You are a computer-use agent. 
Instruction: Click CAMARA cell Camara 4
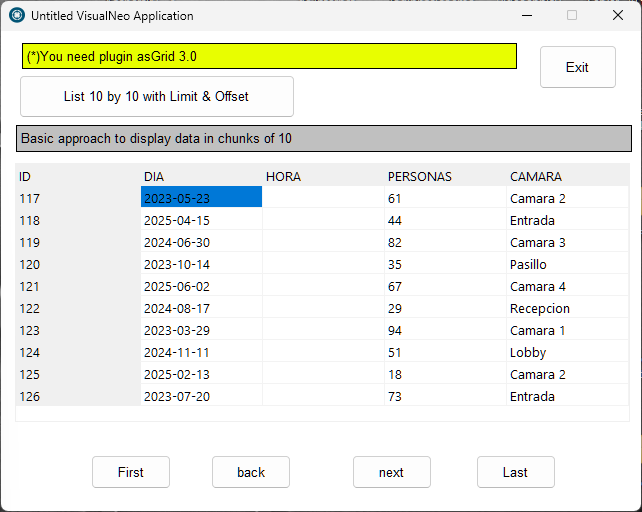point(567,286)
